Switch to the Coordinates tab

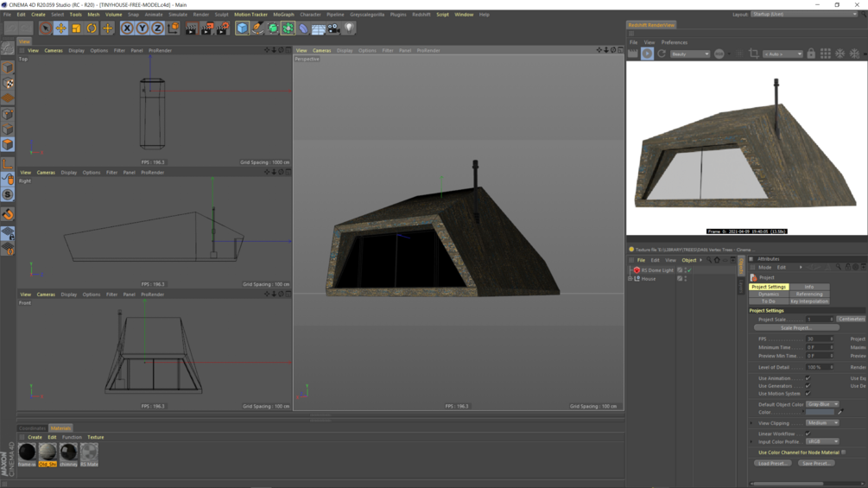point(32,428)
